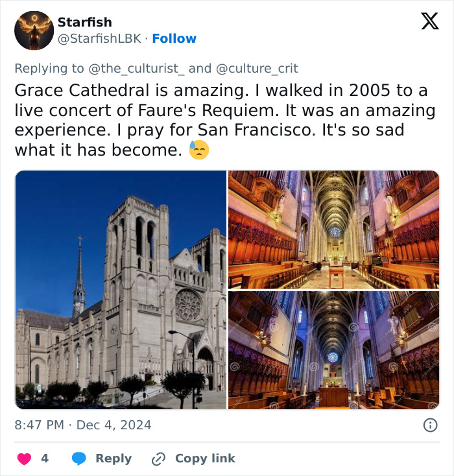Click the sad sweating emoji in the tweet

[x=199, y=150]
